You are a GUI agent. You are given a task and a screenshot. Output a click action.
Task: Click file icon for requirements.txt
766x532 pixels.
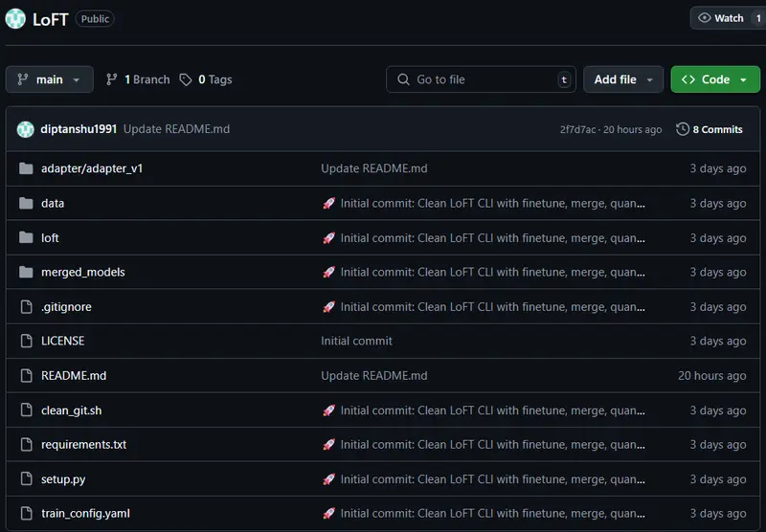pos(27,444)
